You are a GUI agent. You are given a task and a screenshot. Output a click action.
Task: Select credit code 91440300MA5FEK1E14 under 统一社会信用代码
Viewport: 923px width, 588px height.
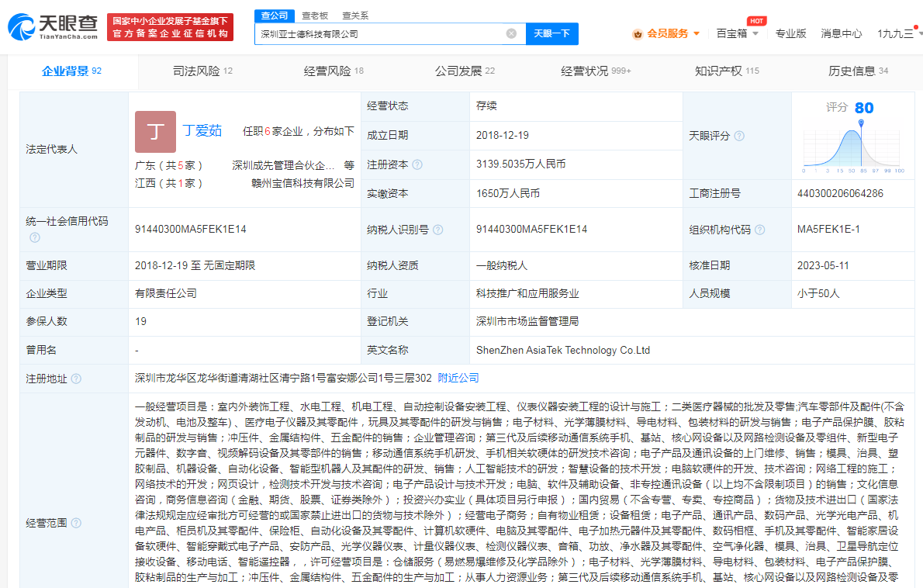(x=190, y=229)
